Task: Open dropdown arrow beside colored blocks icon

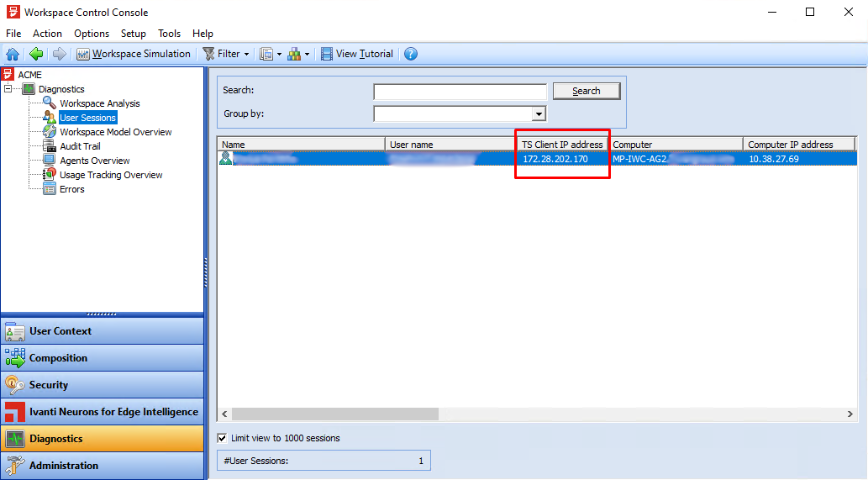Action: [x=308, y=55]
